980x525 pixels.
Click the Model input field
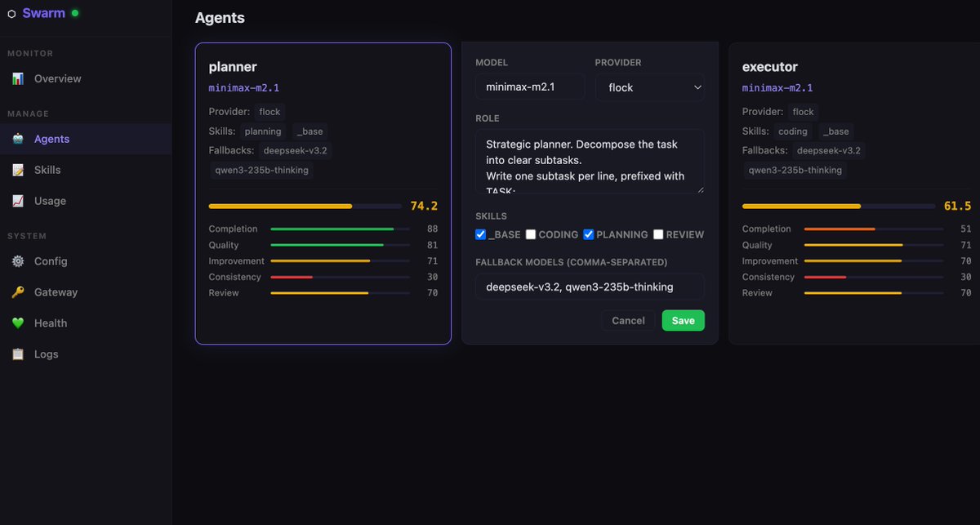(530, 87)
